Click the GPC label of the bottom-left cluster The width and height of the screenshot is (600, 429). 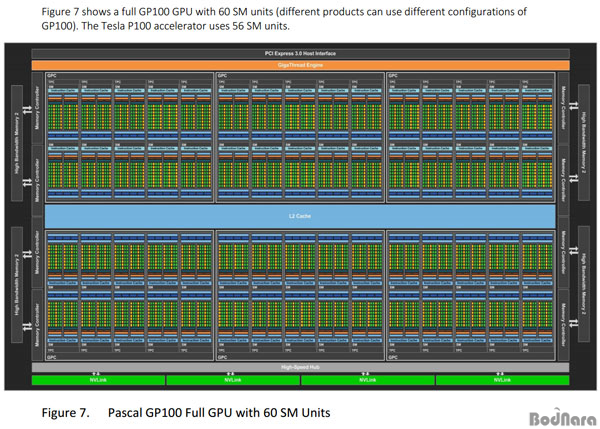[52, 357]
